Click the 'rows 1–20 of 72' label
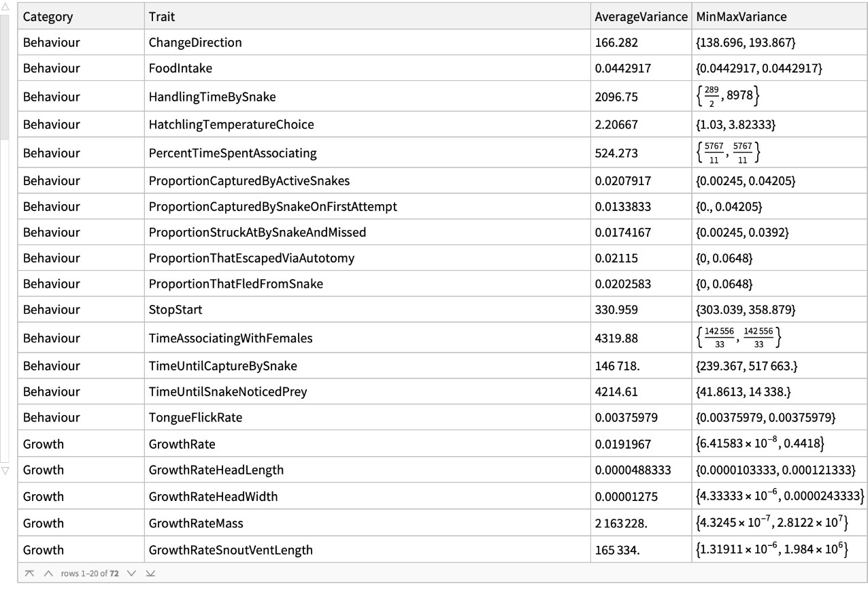This screenshot has height=599, width=868. [x=90, y=573]
